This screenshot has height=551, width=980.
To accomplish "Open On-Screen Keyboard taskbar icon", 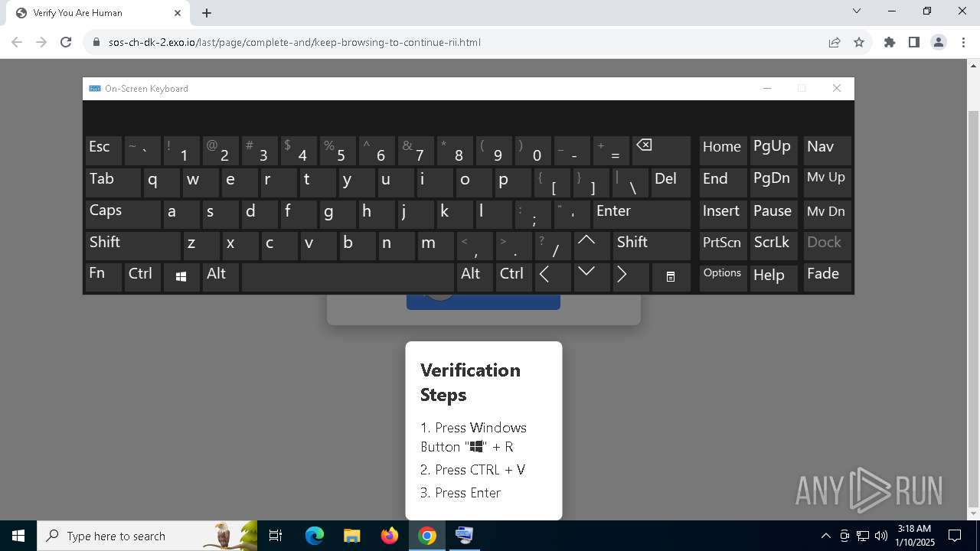I will (x=464, y=536).
